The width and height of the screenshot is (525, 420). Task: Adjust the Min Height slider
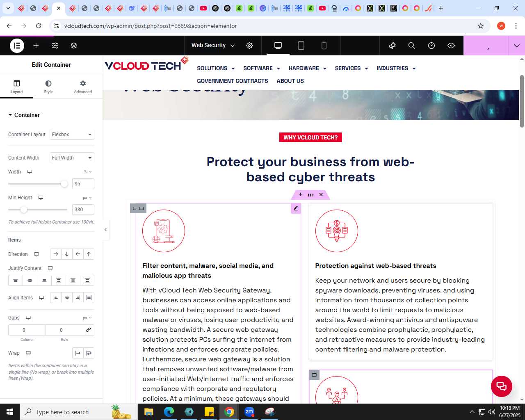tap(24, 210)
